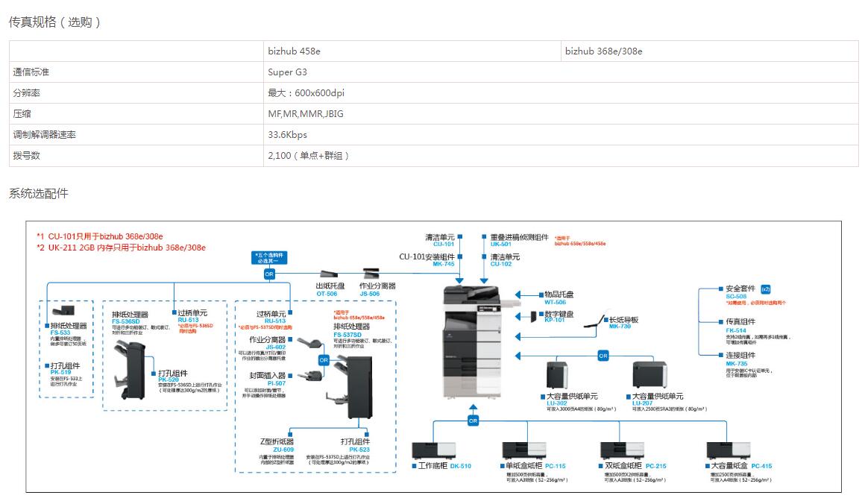Image resolution: width=862 pixels, height=504 pixels.
Task: Select the 最大：600x600dpi value
Action: (x=306, y=93)
